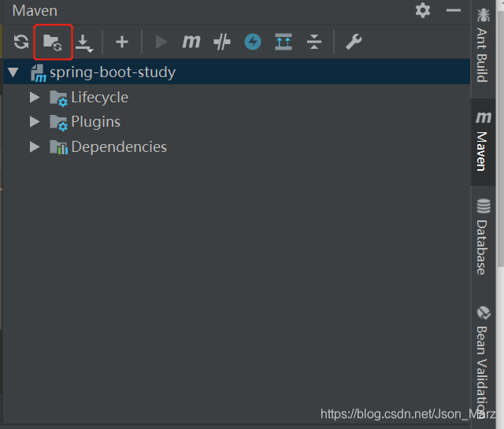The width and height of the screenshot is (504, 429).
Task: Click the Lifecycle folder gear icon
Action: point(58,98)
